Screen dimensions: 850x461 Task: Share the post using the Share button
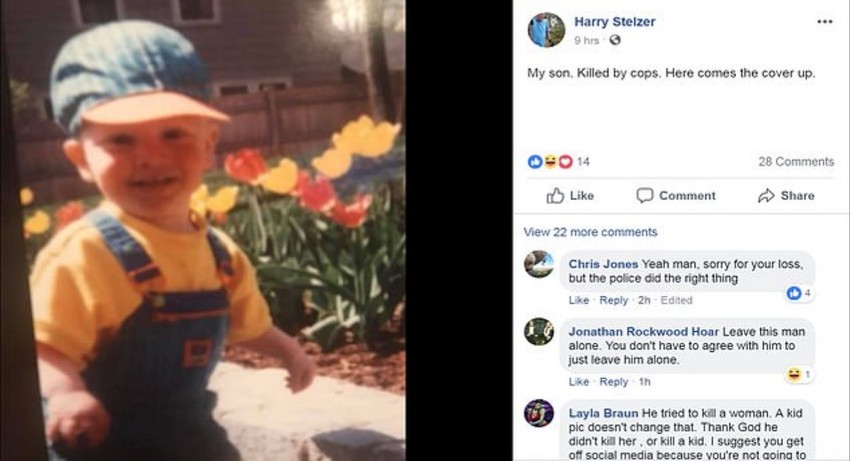[x=786, y=196]
